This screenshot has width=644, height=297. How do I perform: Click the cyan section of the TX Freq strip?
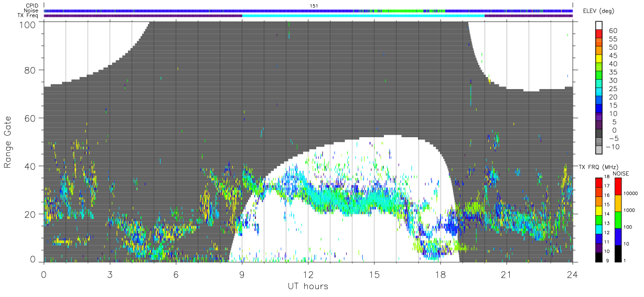tap(363, 15)
